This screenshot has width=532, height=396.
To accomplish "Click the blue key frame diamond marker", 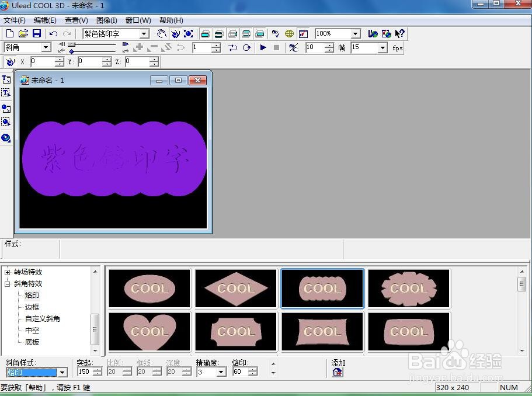I will 71,51.
